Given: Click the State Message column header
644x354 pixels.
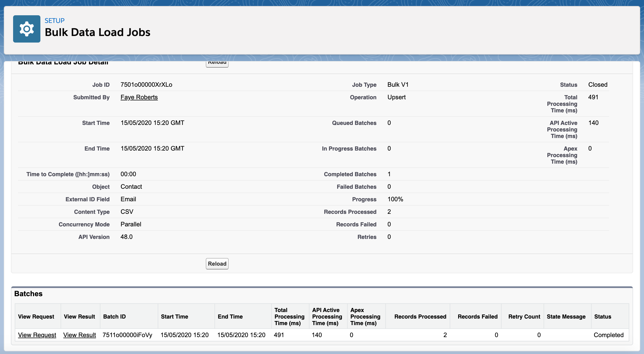Looking at the screenshot, I should click(566, 317).
